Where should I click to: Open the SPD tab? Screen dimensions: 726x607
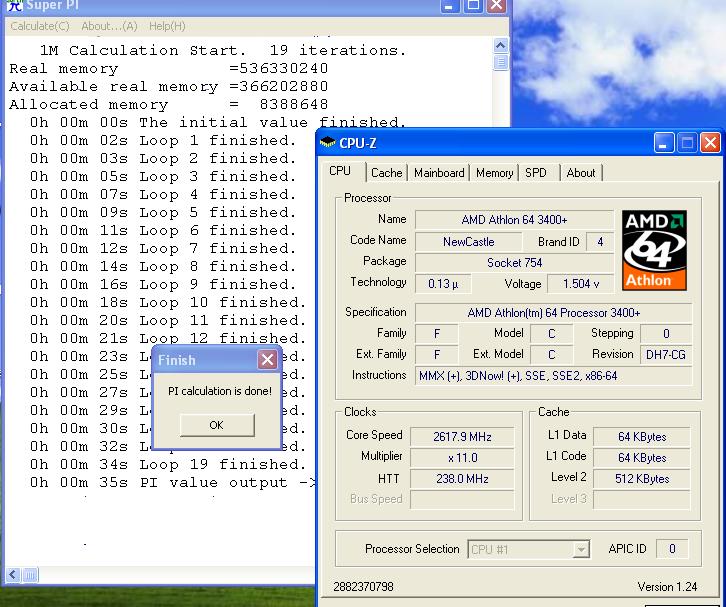click(536, 173)
